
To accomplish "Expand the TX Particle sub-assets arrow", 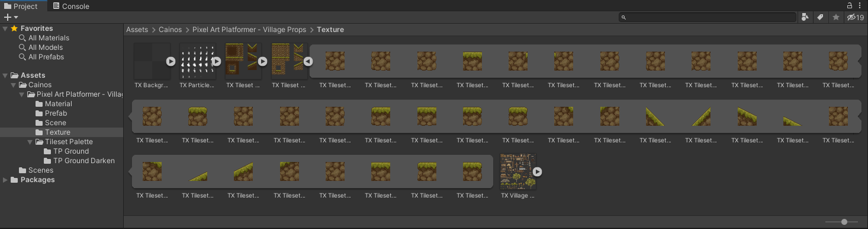I will click(217, 61).
